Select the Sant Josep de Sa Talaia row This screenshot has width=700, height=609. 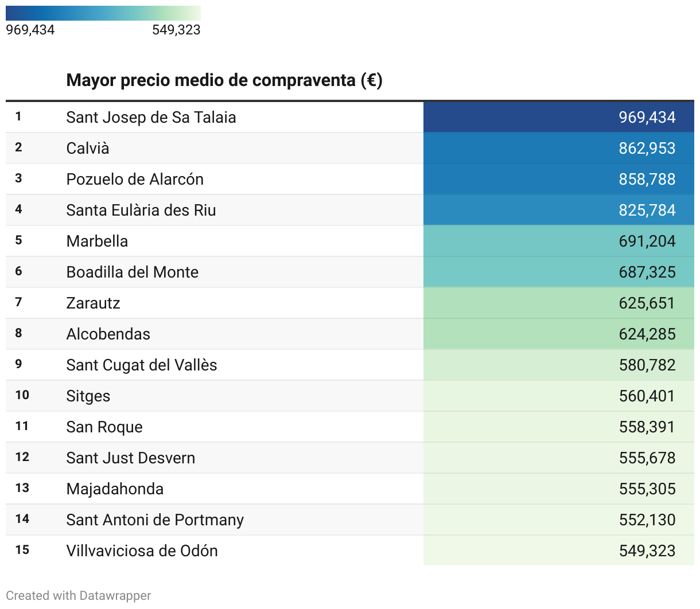tap(151, 118)
